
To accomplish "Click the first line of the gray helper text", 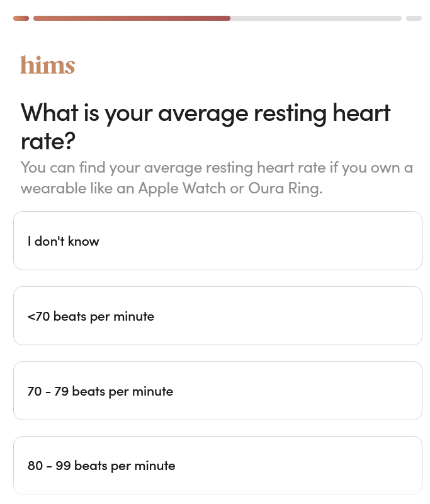I will (217, 168).
